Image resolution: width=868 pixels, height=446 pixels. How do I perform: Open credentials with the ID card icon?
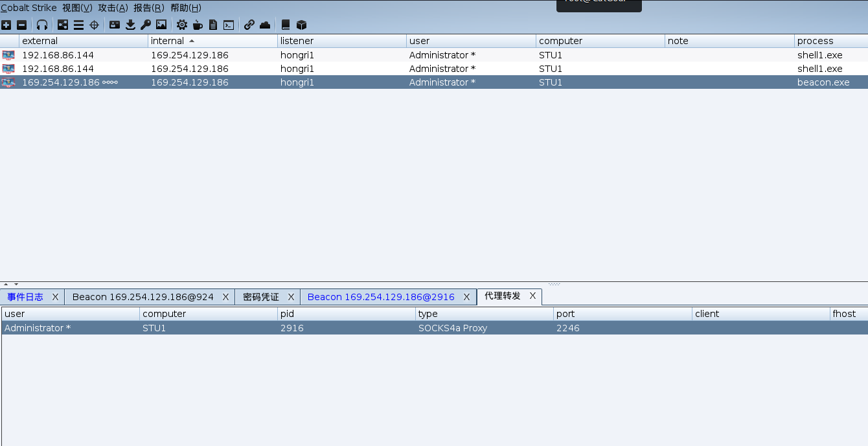tap(115, 25)
